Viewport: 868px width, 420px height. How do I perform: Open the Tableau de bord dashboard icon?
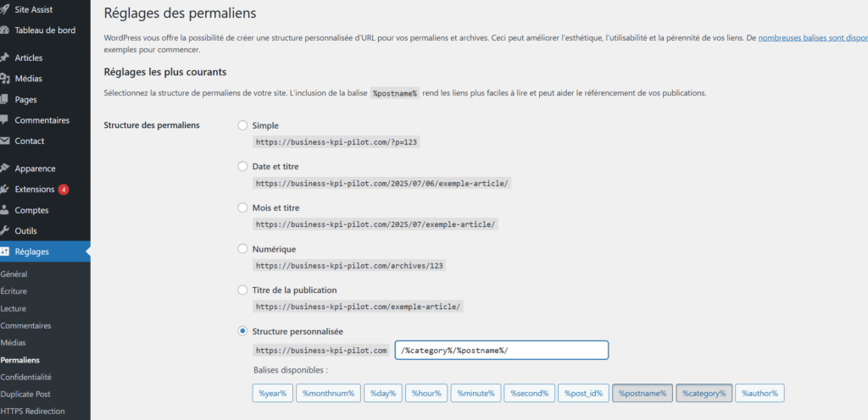tap(4, 30)
